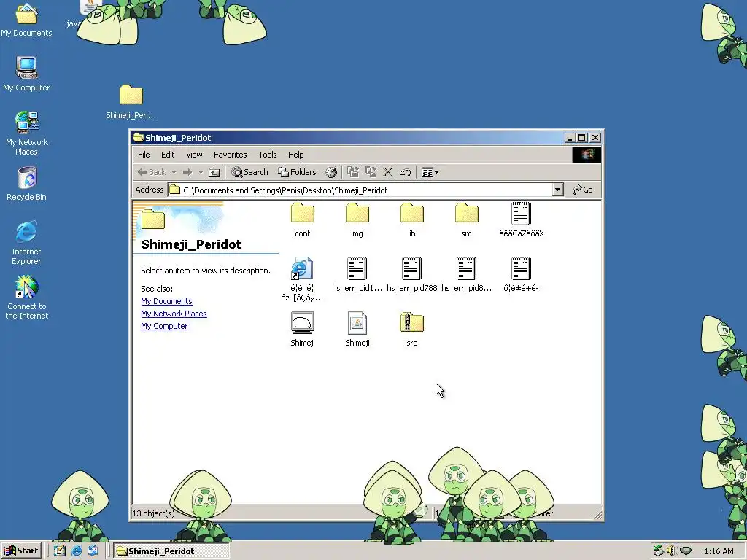Select the My Computer desktop icon

pos(26,74)
